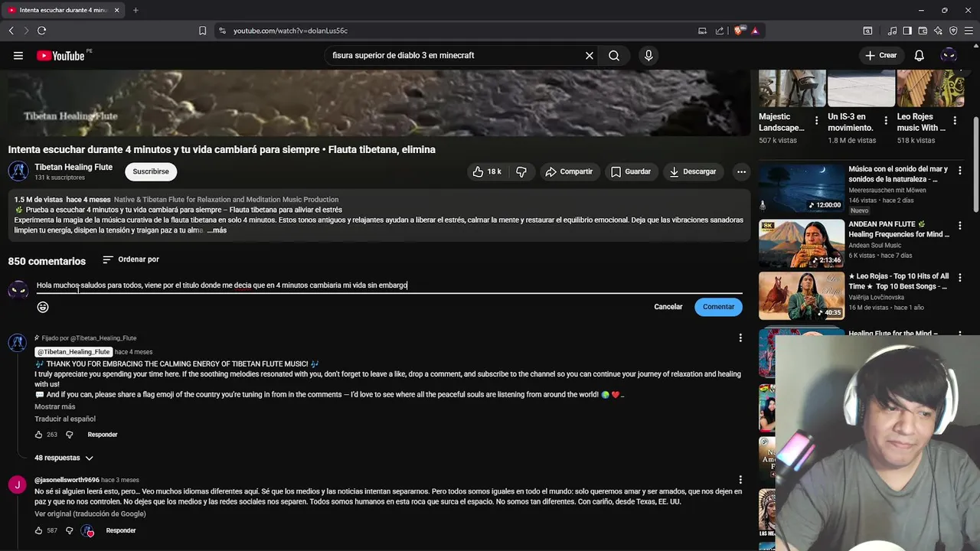Viewport: 980px width, 551px height.
Task: Open Brave VPN shield icon
Action: [953, 31]
